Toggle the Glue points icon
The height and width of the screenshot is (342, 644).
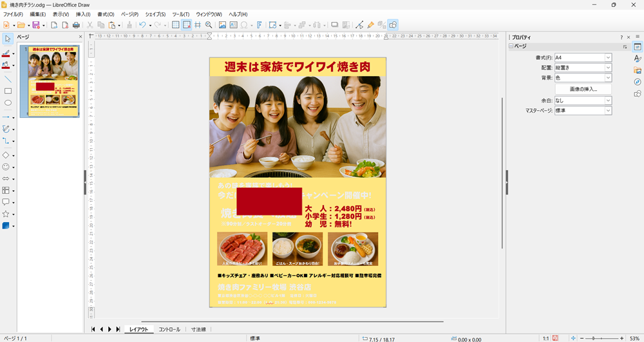[370, 25]
